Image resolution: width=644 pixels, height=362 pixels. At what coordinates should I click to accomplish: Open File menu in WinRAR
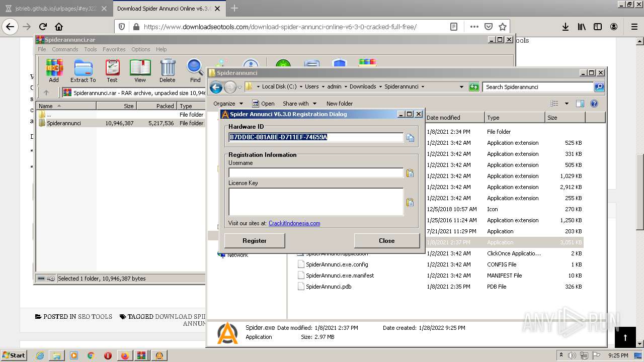click(x=42, y=49)
